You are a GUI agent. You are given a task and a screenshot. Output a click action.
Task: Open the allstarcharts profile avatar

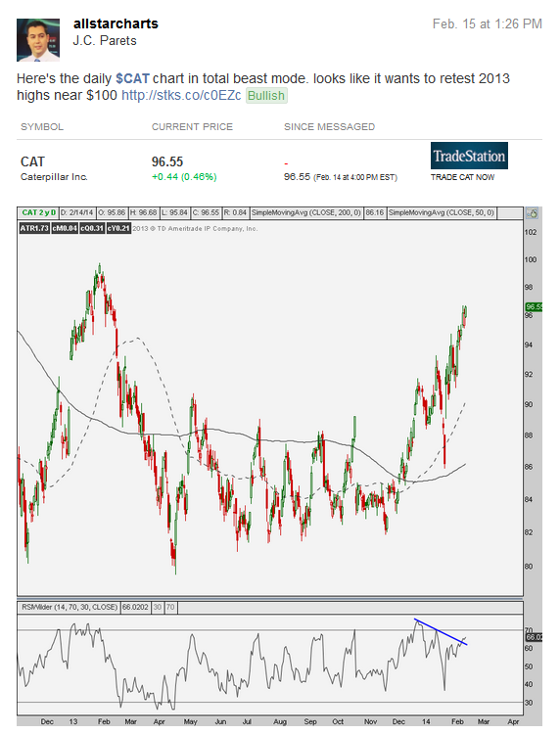[38, 40]
